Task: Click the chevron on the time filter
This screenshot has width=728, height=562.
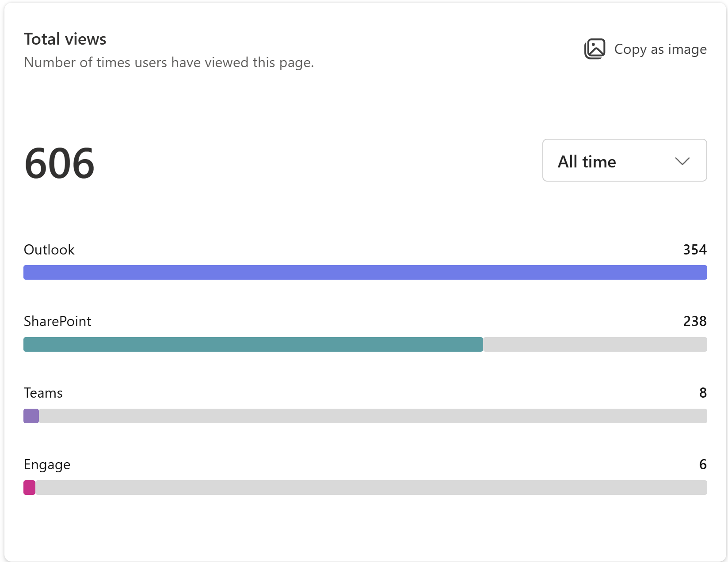Action: 682,160
